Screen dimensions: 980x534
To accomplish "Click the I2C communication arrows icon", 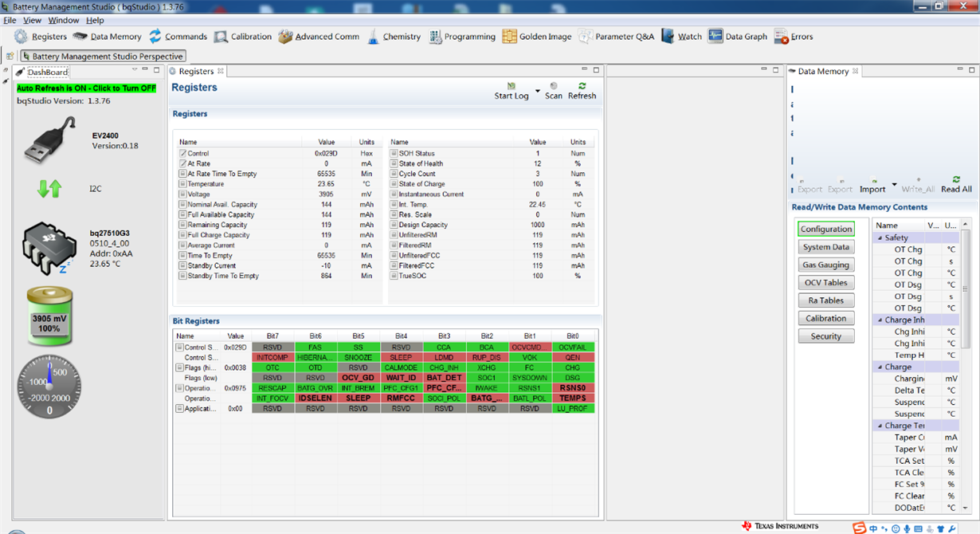I will pyautogui.click(x=49, y=189).
